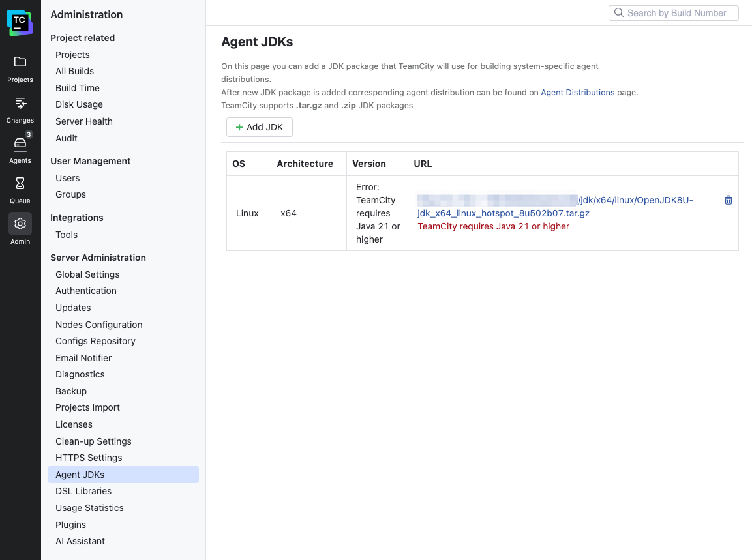Click the search magnifier icon
Viewport: 752px width, 560px height.
tap(619, 12)
